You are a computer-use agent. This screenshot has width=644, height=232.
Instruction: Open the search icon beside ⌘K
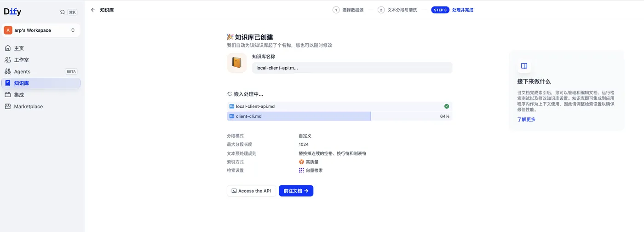pos(63,12)
